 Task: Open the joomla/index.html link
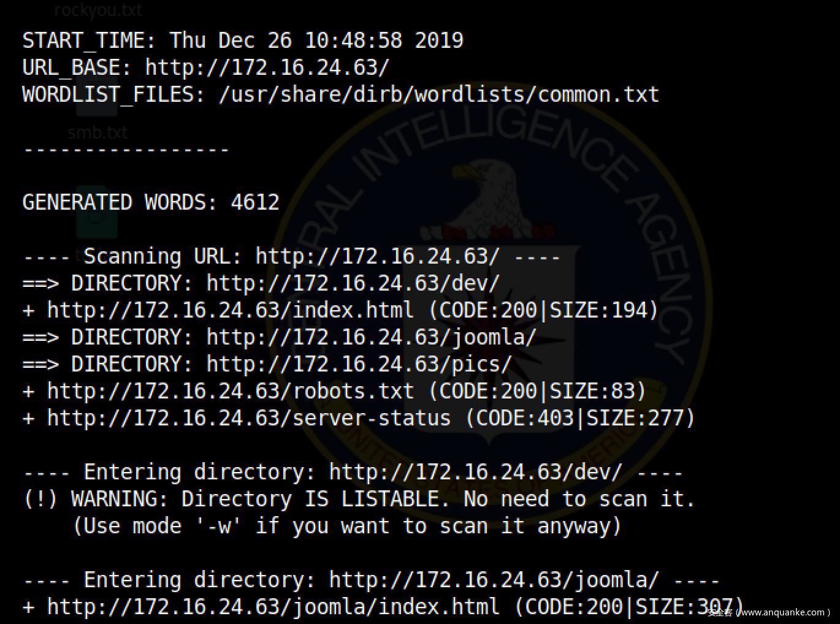point(273,607)
